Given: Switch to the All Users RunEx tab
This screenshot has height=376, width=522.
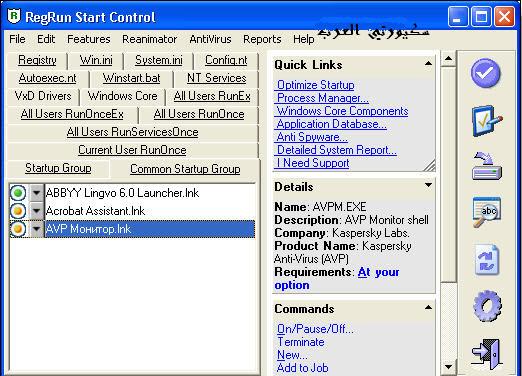Looking at the screenshot, I should coord(212,96).
